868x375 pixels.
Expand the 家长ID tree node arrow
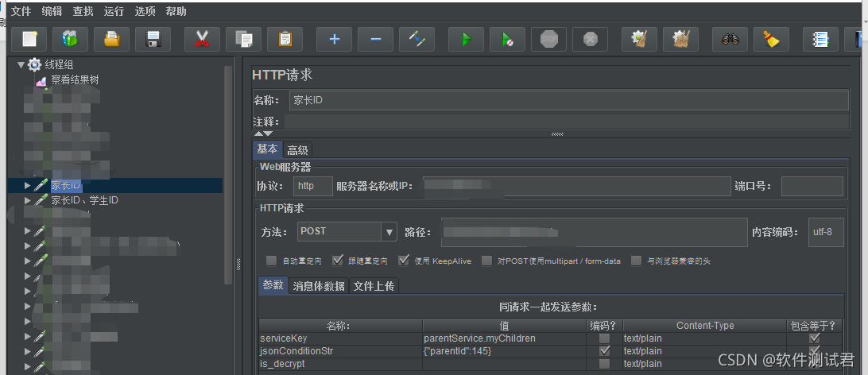(28, 185)
